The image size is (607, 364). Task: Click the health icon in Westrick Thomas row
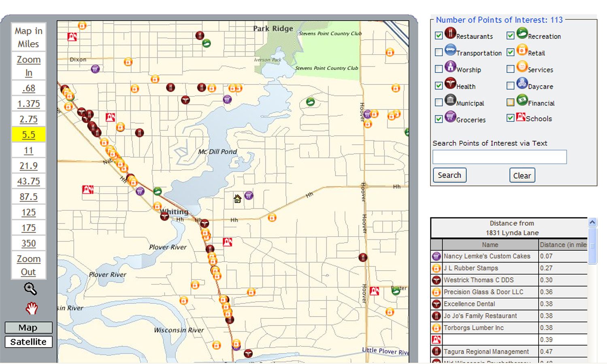coord(436,280)
